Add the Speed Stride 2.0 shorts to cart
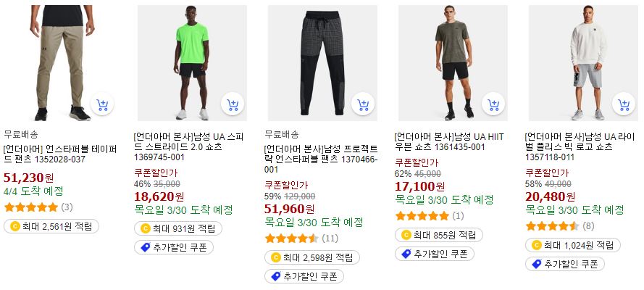644x290 pixels. click(x=233, y=104)
